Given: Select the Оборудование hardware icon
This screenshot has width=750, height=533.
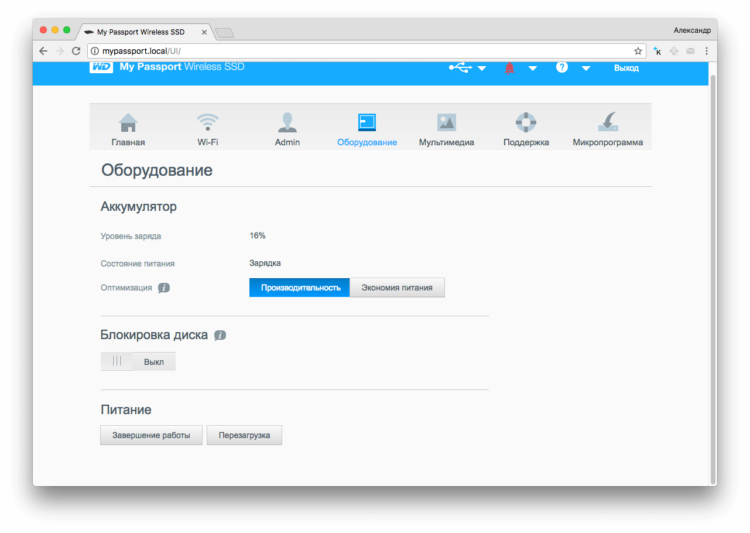Looking at the screenshot, I should pos(367,129).
